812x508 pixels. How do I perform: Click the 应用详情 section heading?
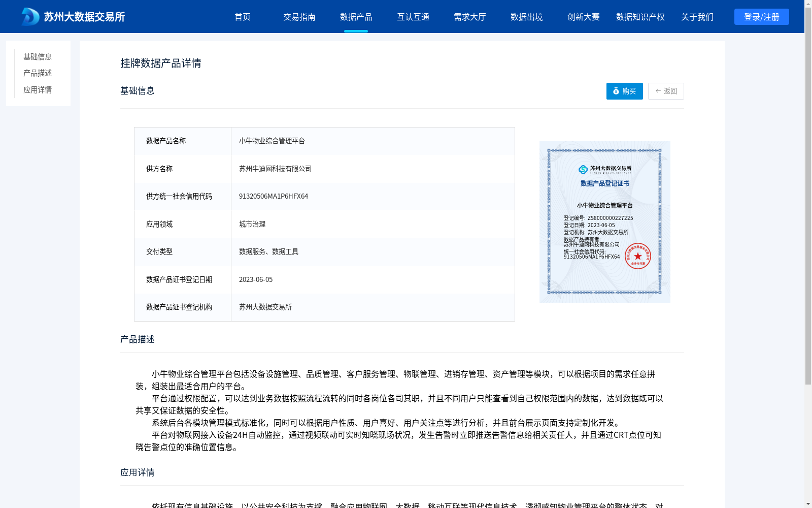138,472
